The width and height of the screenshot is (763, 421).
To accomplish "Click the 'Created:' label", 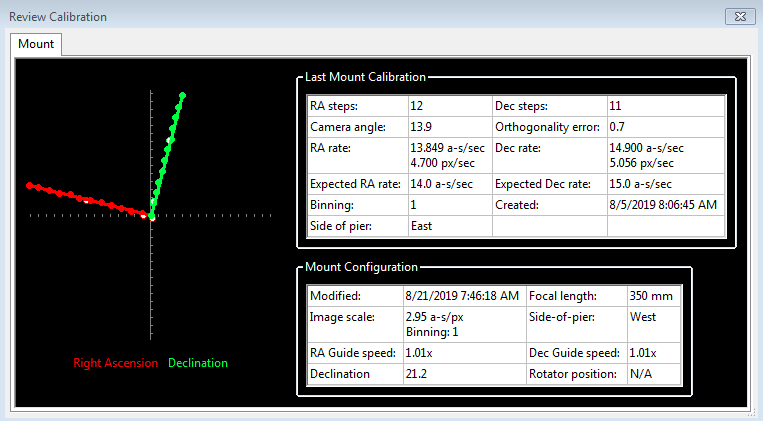I will click(517, 205).
